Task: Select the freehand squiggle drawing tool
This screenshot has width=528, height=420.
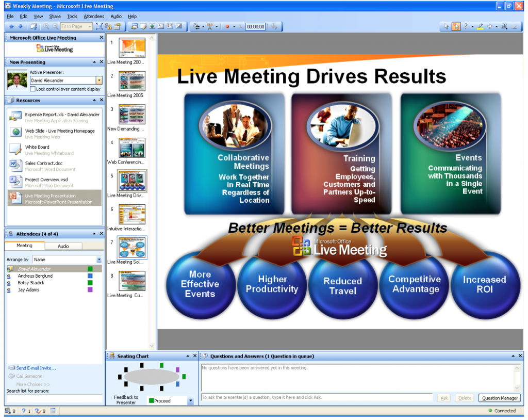Action: 466,26
